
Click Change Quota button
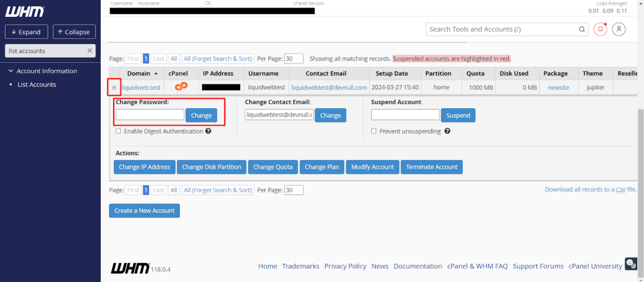pyautogui.click(x=273, y=167)
